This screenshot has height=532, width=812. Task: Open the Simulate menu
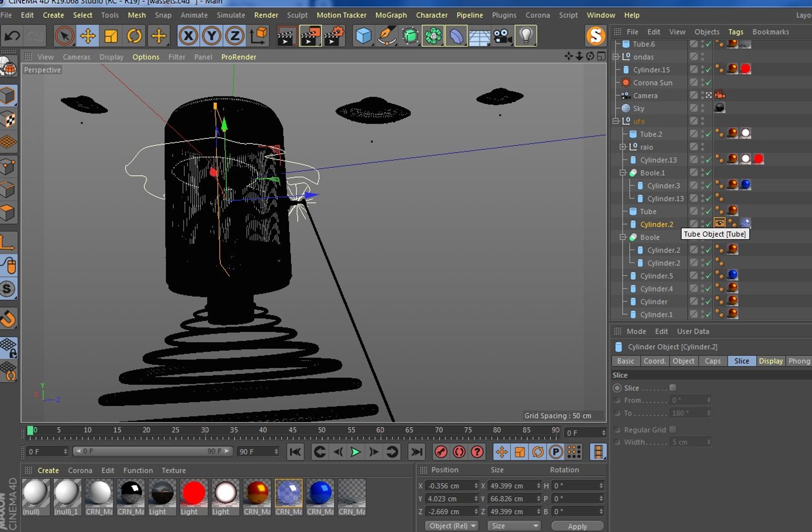click(231, 15)
